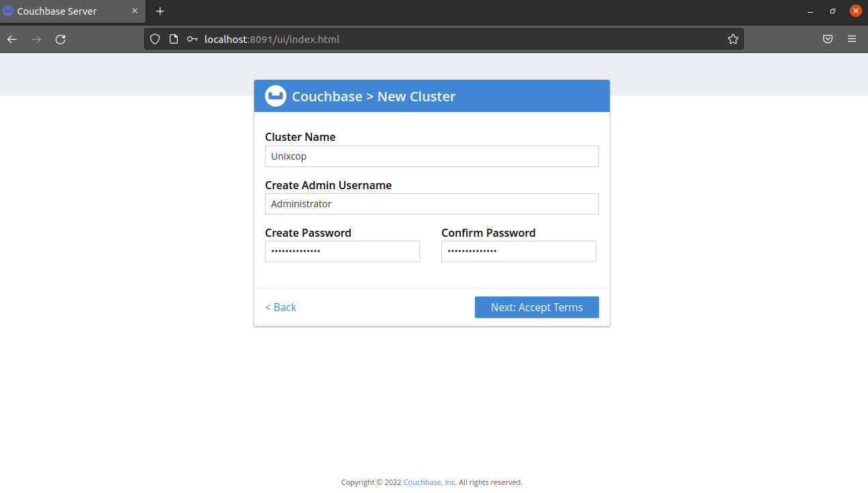
Task: Click the Create Admin Username label
Action: coord(328,185)
